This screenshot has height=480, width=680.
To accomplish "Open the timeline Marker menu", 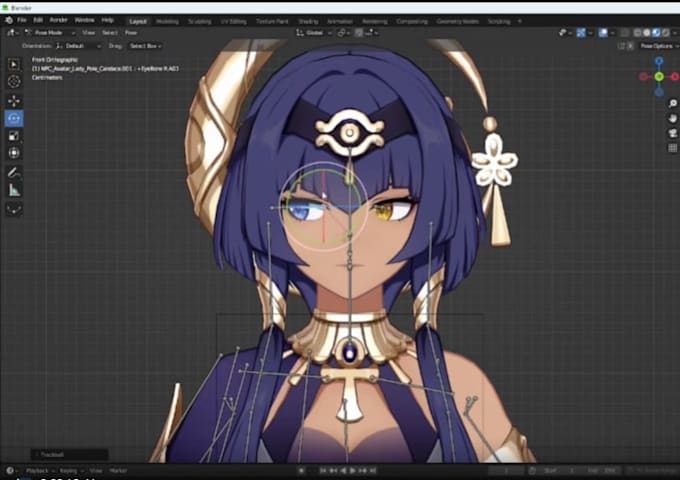I will [118, 470].
